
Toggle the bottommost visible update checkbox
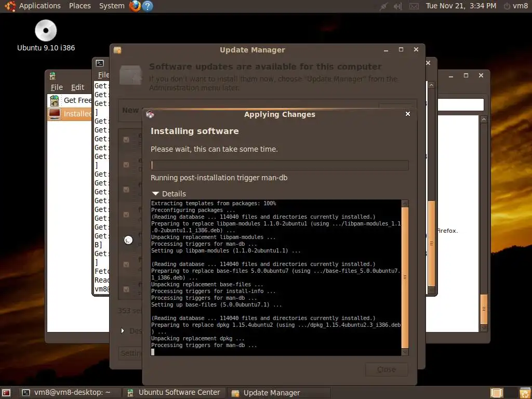[126, 289]
